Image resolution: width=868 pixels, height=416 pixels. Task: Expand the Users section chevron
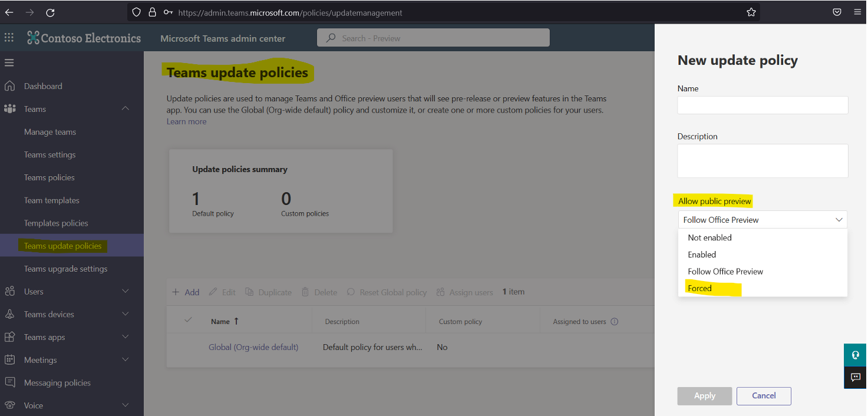pos(126,291)
